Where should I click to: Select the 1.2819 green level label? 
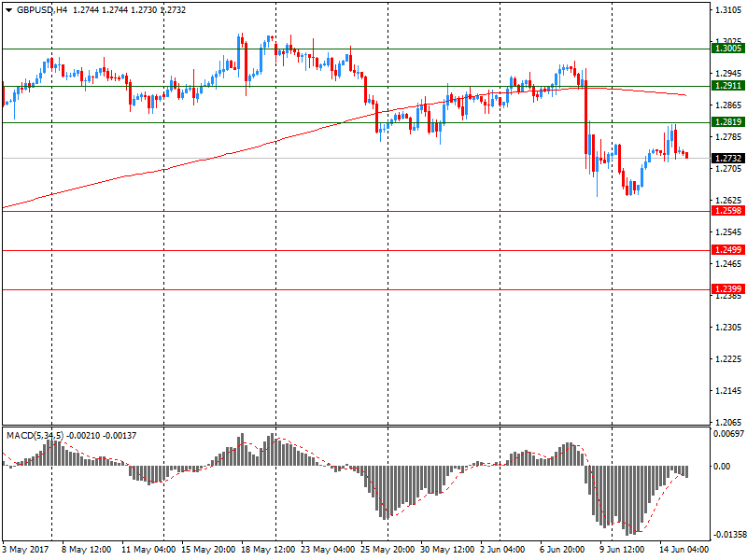coord(728,122)
